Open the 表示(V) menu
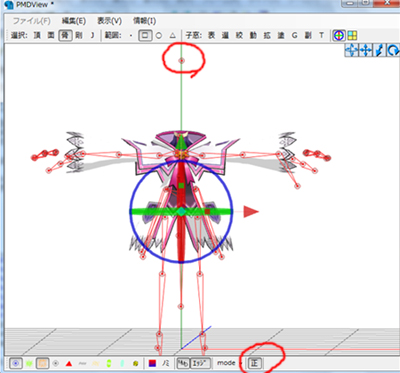The image size is (400, 373). 109,21
